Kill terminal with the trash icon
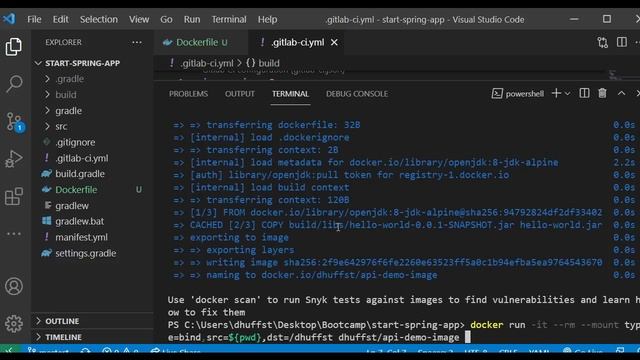The width and height of the screenshot is (640, 360). point(602,93)
